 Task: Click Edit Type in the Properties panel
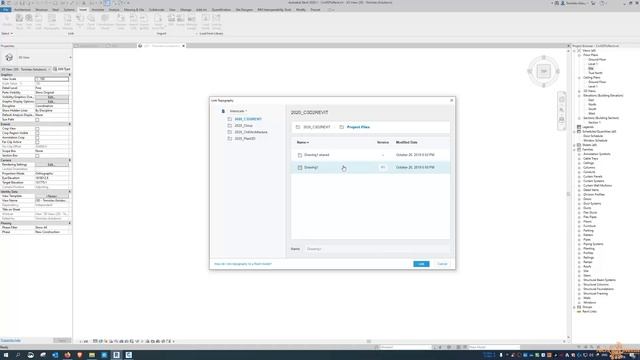point(62,69)
